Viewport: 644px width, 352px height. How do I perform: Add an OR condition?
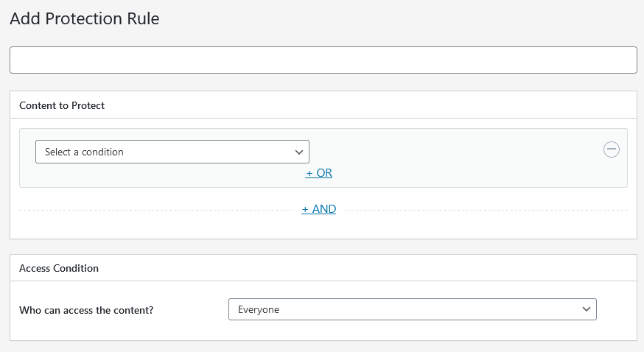click(x=319, y=173)
